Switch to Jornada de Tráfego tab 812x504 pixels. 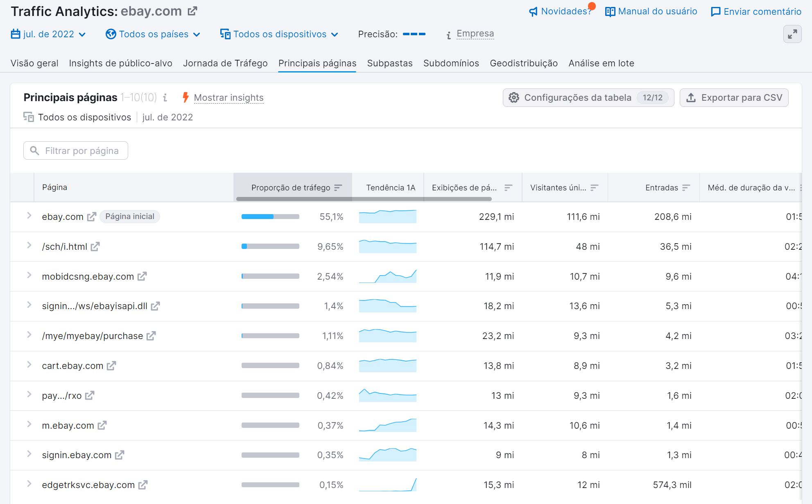tap(225, 63)
